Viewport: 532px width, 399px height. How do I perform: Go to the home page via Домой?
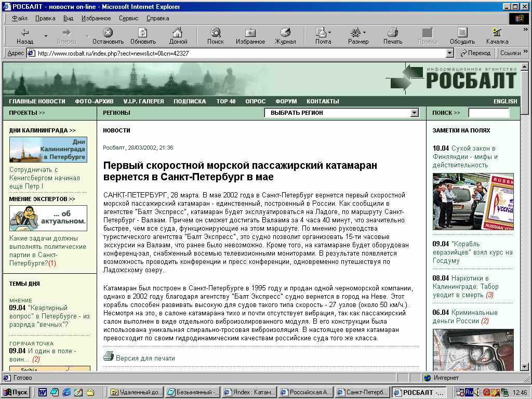178,36
